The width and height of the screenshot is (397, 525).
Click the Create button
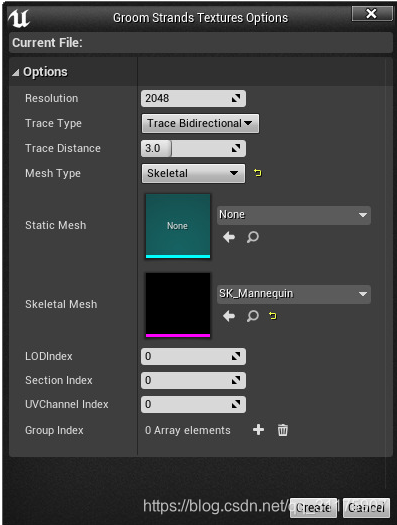pos(313,508)
